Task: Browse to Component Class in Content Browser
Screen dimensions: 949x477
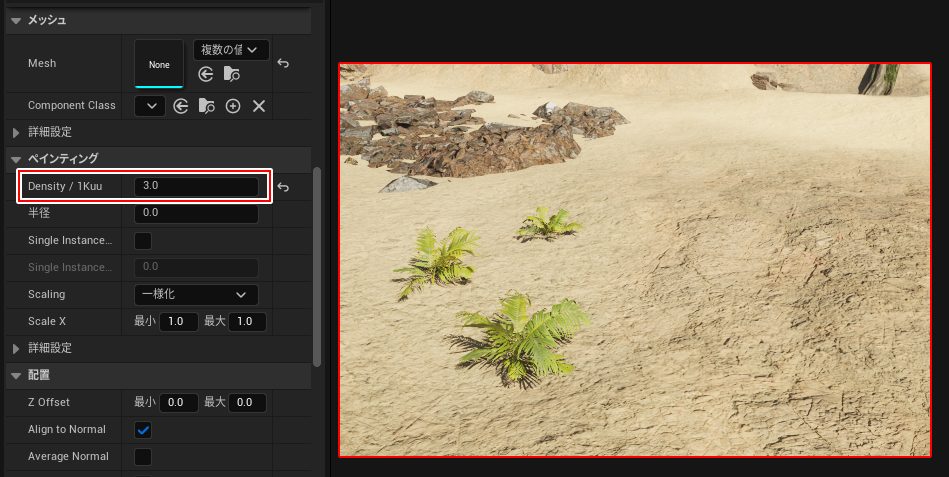Action: 207,106
